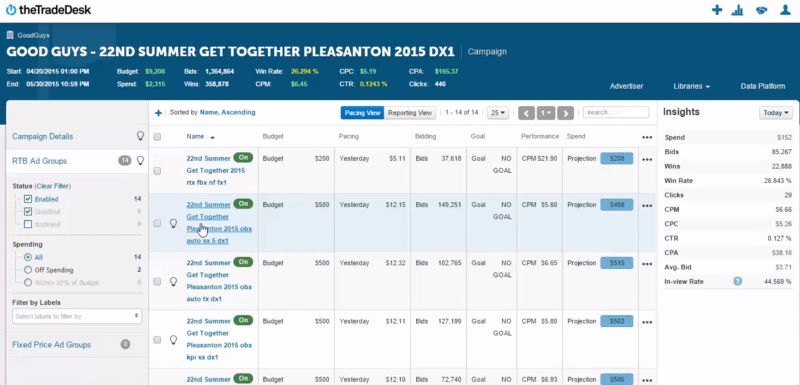Select the Off Spending radio option

pos(28,270)
